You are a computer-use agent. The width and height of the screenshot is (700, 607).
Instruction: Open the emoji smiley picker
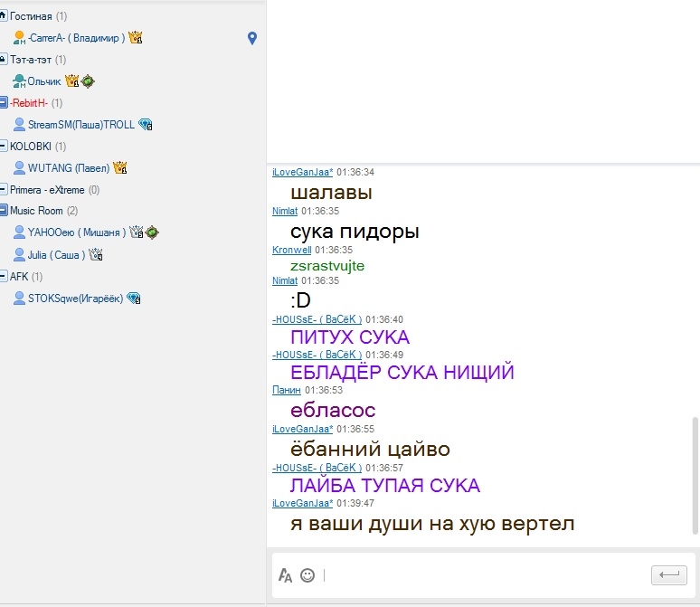point(307,575)
